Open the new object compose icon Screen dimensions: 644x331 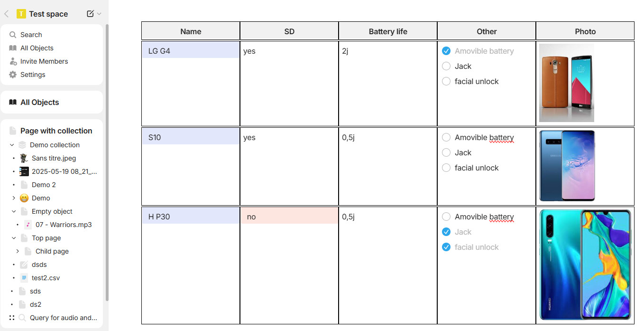[x=91, y=14]
